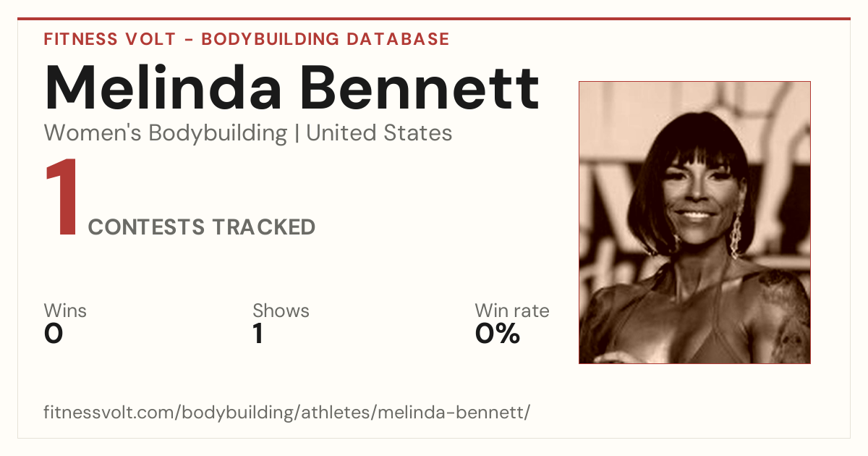868x456 pixels.
Task: Open the fitnessvolt.com athlete URL
Action: tap(287, 413)
